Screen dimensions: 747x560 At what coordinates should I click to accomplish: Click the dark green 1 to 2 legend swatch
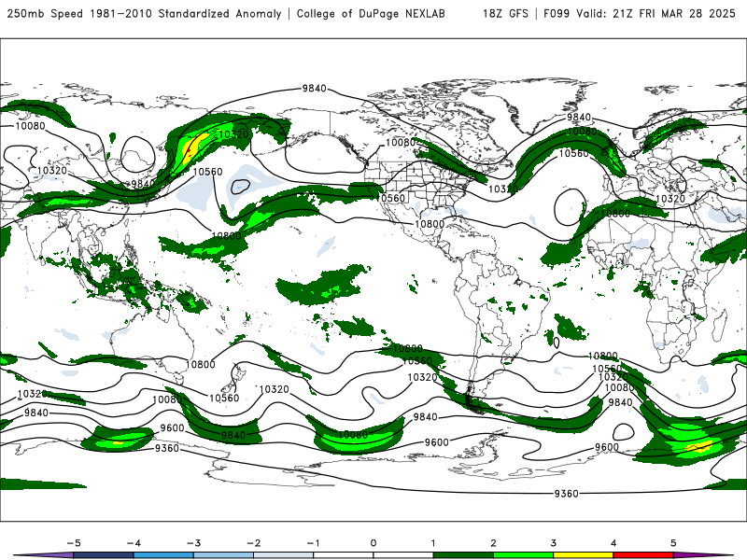point(463,555)
